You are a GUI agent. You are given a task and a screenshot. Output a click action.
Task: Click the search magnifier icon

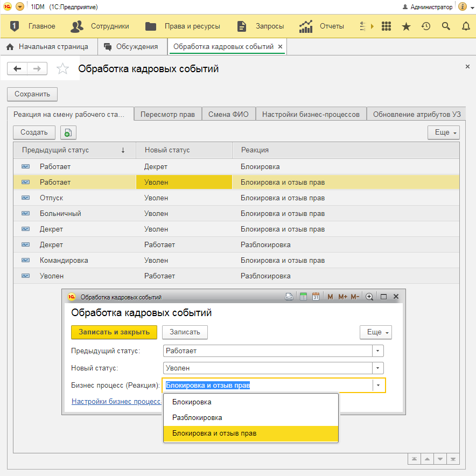[x=446, y=26]
